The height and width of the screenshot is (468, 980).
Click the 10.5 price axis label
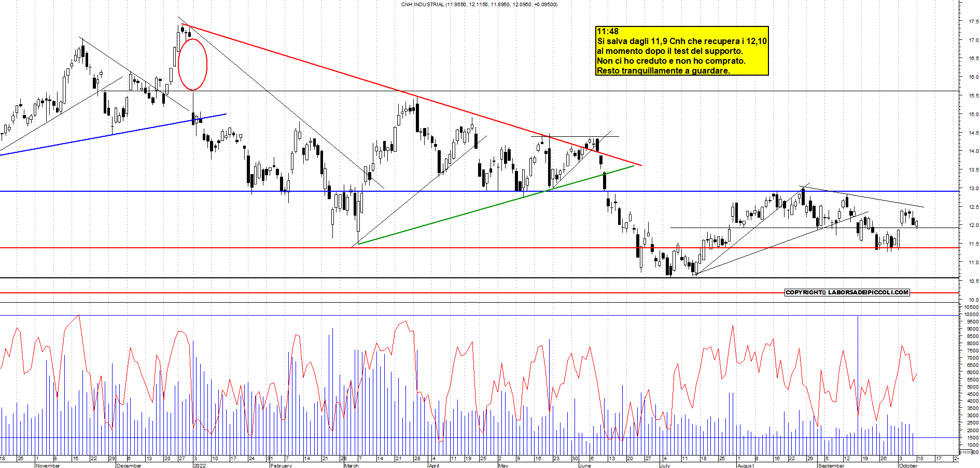[x=973, y=281]
